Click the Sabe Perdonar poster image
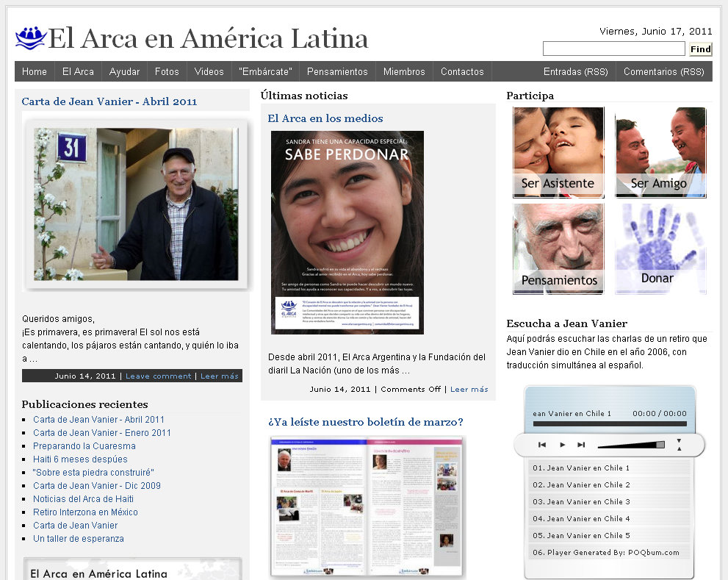This screenshot has height=580, width=728. point(347,232)
